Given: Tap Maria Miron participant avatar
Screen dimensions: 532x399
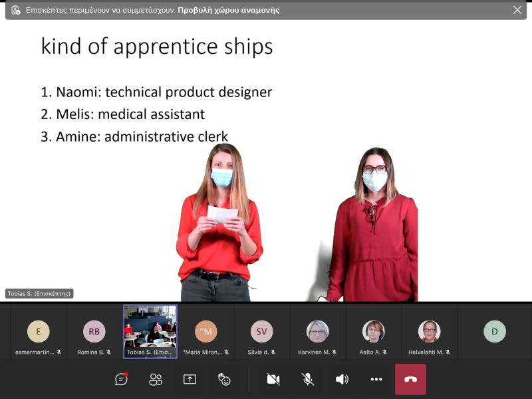Looking at the screenshot, I should (206, 331).
